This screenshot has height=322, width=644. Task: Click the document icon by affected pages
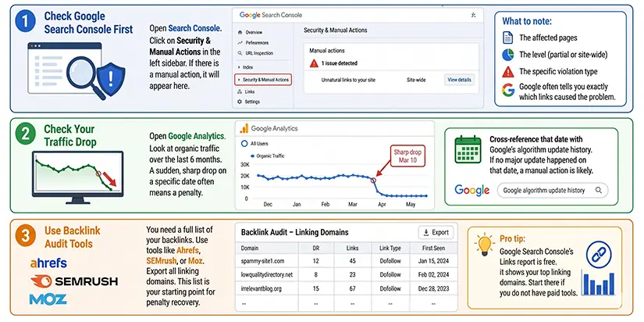click(508, 38)
